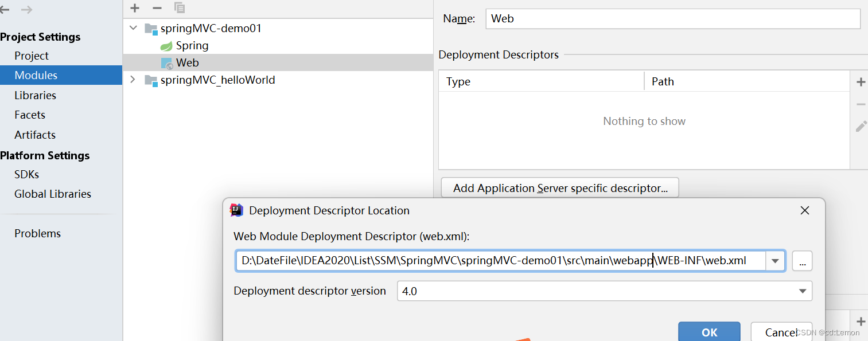Click the browse ellipsis button for web.xml
The height and width of the screenshot is (341, 868).
click(x=802, y=261)
